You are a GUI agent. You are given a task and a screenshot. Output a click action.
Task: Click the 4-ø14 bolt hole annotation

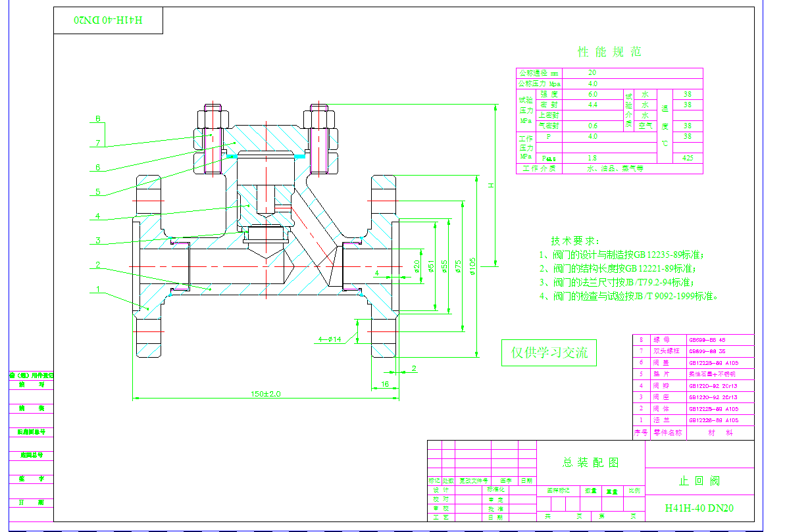point(330,339)
